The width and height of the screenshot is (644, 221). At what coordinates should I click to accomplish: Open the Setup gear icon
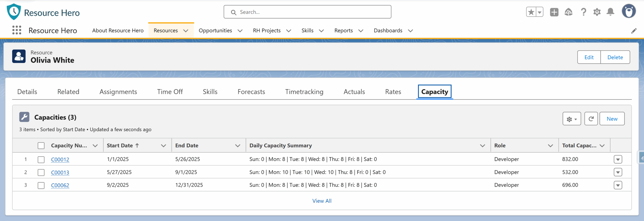[597, 12]
